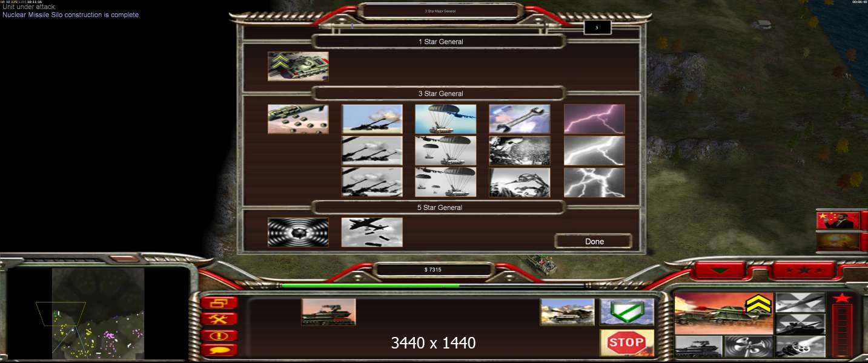The width and height of the screenshot is (868, 363).
Task: Pick second-level Emergency Repair grayscale icon
Action: [520, 150]
